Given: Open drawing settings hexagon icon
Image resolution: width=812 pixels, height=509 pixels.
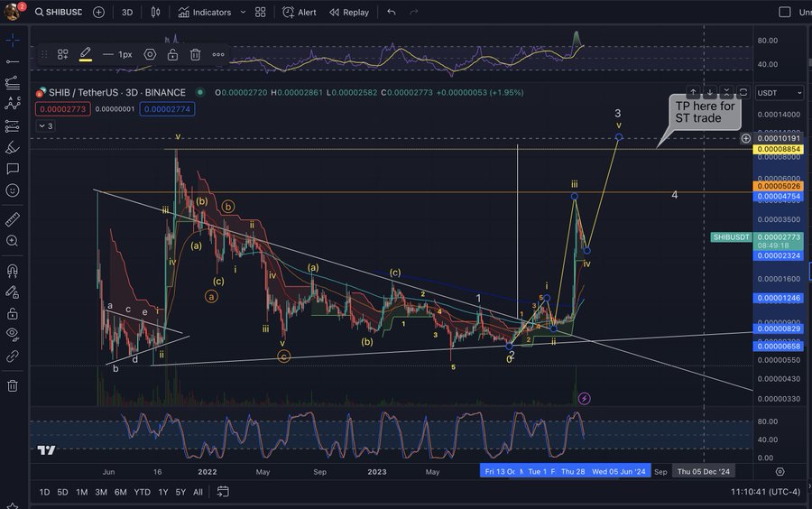Looking at the screenshot, I should coord(150,54).
